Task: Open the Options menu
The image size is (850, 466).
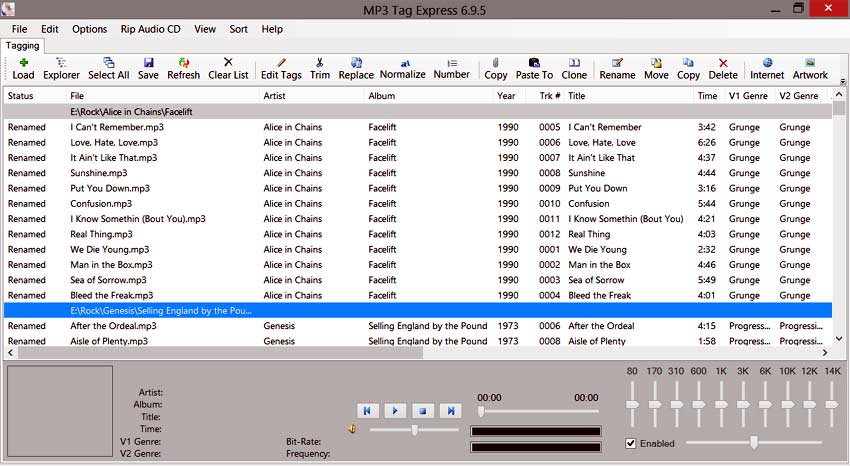Action: (x=89, y=29)
